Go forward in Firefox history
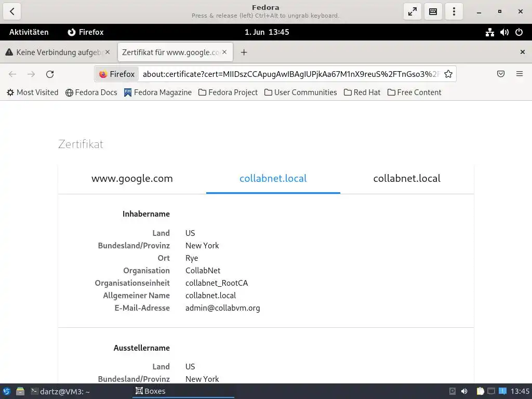 pyautogui.click(x=31, y=74)
